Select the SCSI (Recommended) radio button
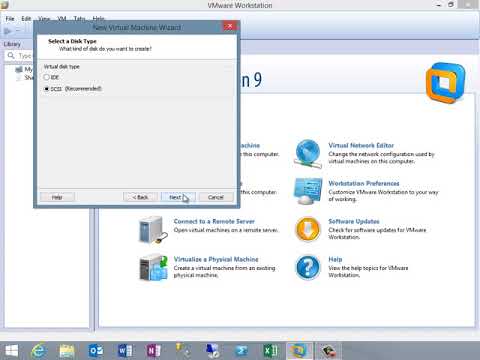 click(46, 89)
